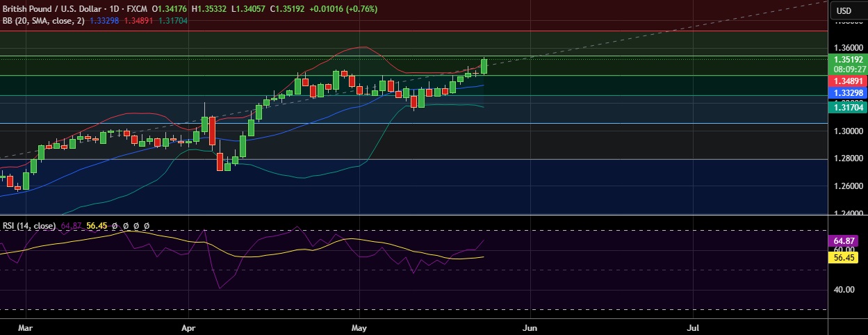Select the BB (20, SMA, close, 2) indicator legend
Screen dimensions: 868x335
(44, 21)
